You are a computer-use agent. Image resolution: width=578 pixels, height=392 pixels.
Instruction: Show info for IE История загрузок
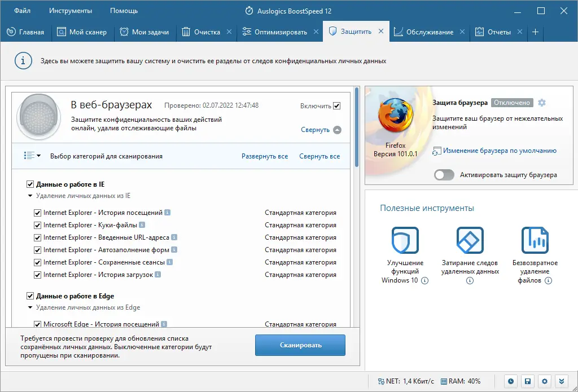(x=158, y=275)
